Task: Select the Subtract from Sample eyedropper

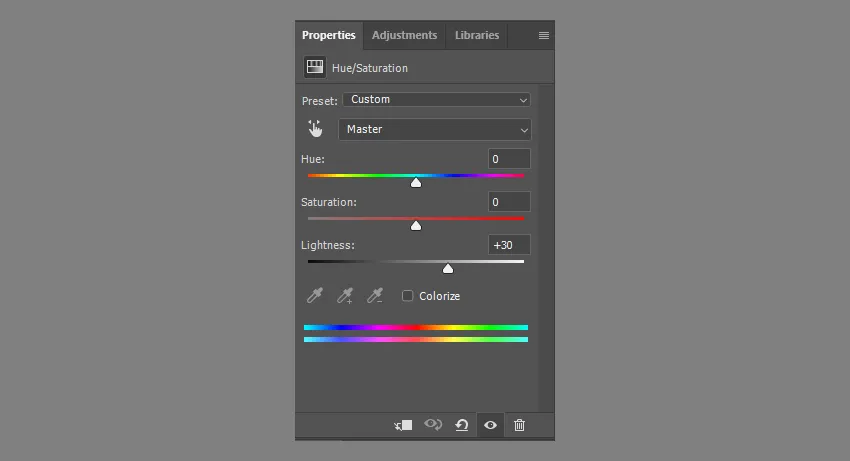Action: point(375,296)
